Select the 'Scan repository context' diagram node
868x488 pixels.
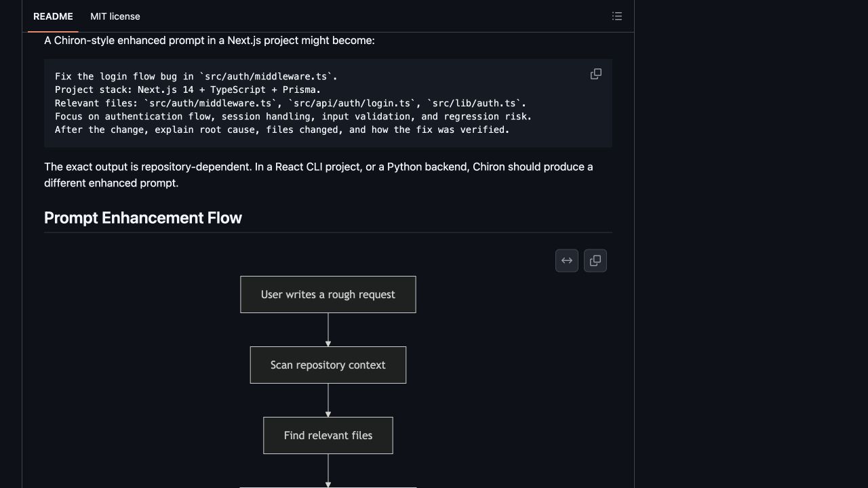pyautogui.click(x=328, y=365)
